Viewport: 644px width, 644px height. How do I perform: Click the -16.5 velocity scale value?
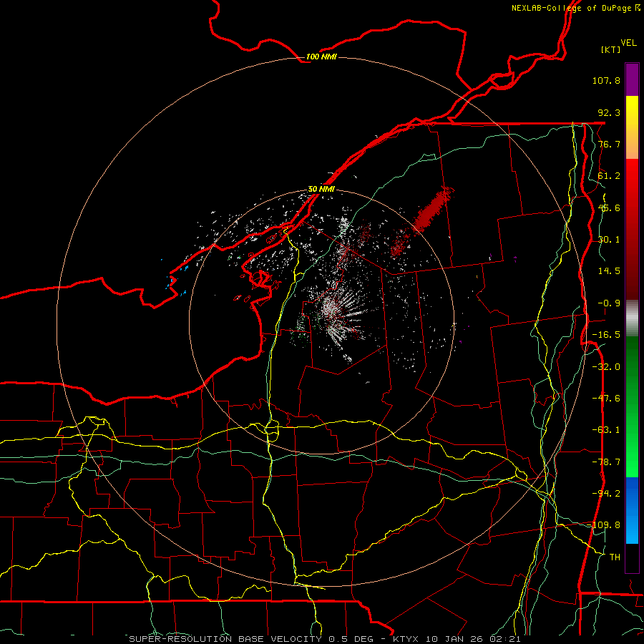click(x=606, y=335)
